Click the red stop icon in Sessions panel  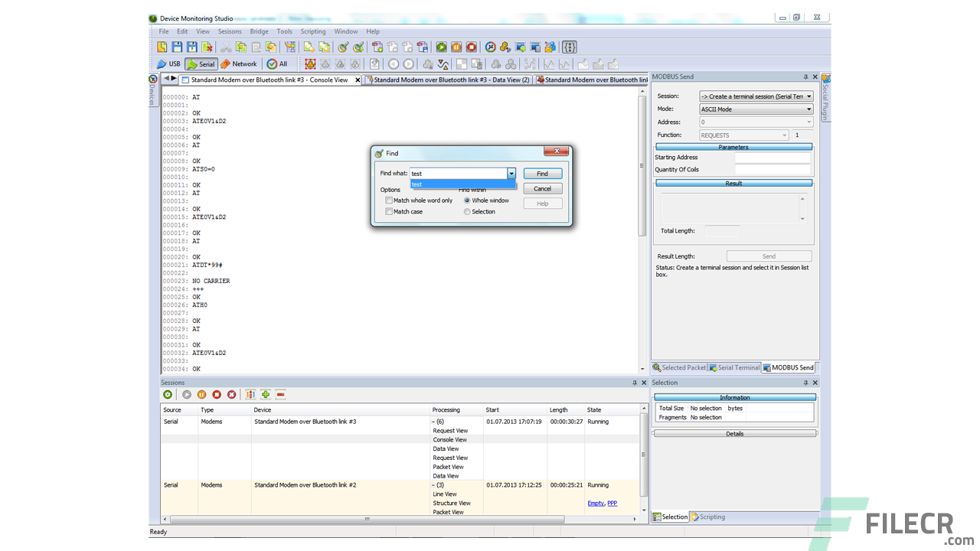click(x=217, y=394)
